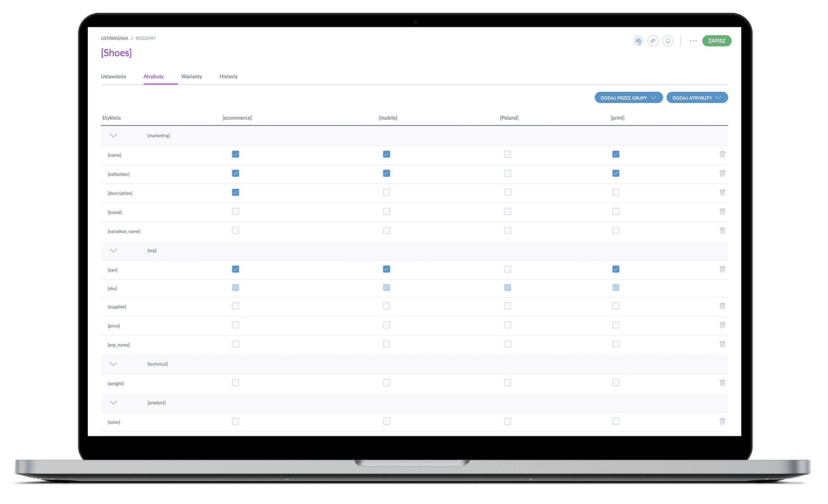Delete the [name] attribute row

[x=722, y=155]
